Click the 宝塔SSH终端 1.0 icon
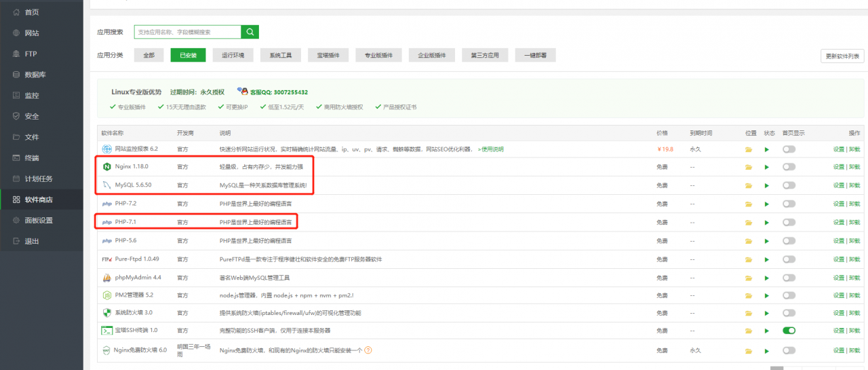 coord(106,331)
